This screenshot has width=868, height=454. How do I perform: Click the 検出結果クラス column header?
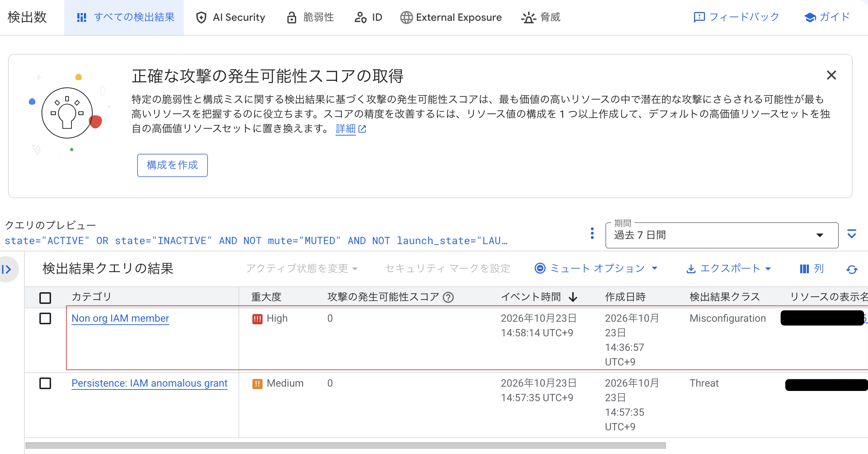click(725, 297)
